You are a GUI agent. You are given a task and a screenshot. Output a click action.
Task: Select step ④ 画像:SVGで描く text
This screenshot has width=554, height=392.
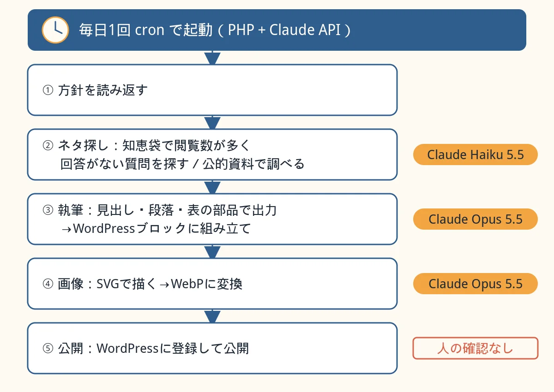pyautogui.click(x=142, y=284)
